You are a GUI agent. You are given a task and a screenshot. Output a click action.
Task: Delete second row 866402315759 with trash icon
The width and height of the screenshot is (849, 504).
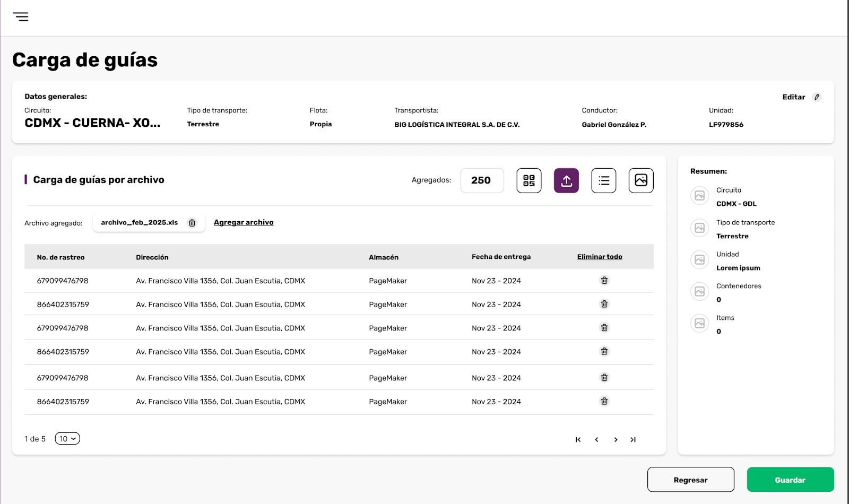pos(604,304)
